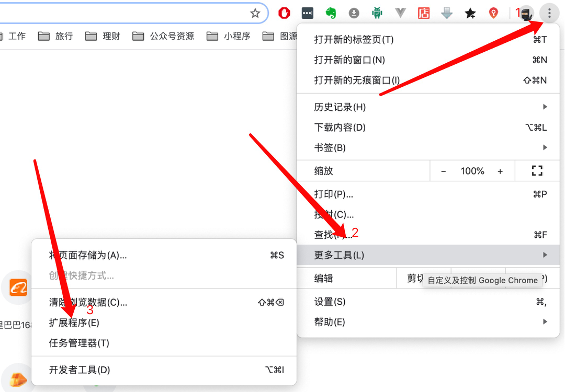This screenshot has width=565, height=392.
Task: Open the 旅行 bookmark folder
Action: 55,36
